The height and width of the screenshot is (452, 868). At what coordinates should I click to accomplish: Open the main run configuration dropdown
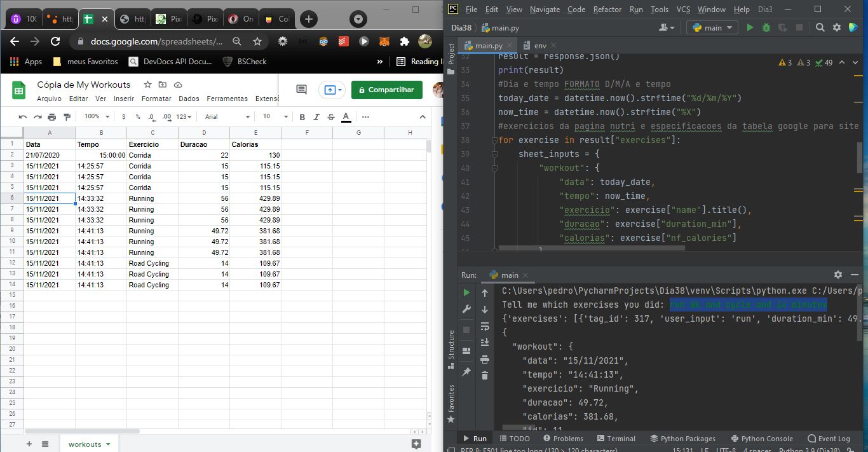click(713, 27)
